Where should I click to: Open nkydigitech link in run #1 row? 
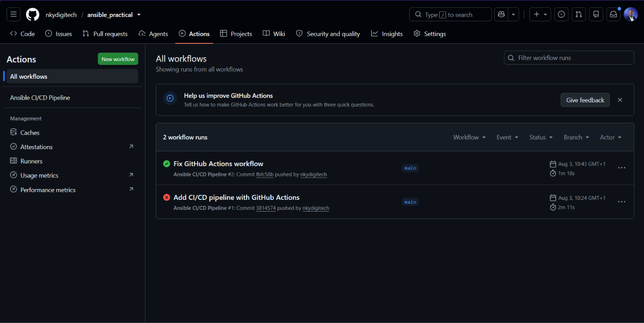click(316, 208)
